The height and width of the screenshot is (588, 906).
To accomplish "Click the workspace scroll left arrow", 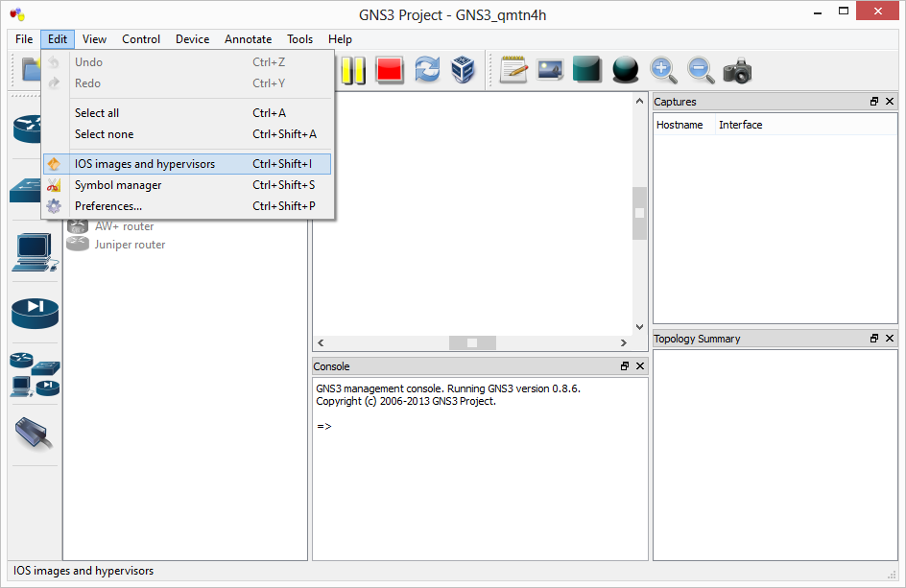I will [x=321, y=342].
